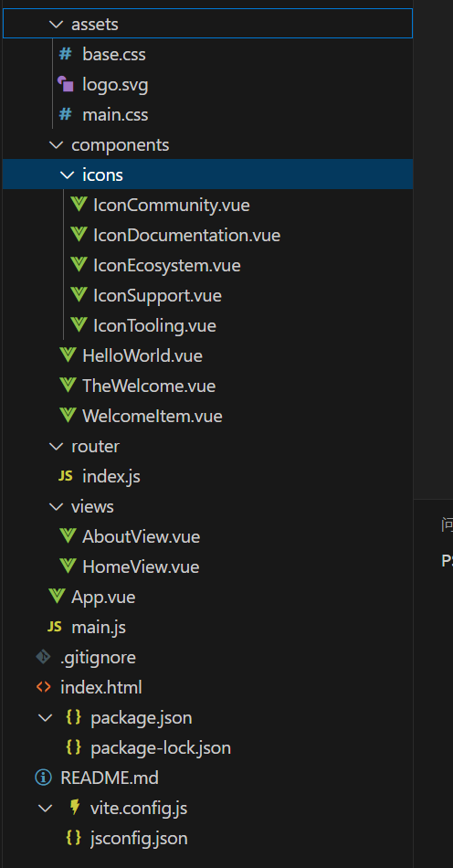The height and width of the screenshot is (868, 453).
Task: Click the Vue icon beside IconEcosystem.vue
Action: click(79, 265)
